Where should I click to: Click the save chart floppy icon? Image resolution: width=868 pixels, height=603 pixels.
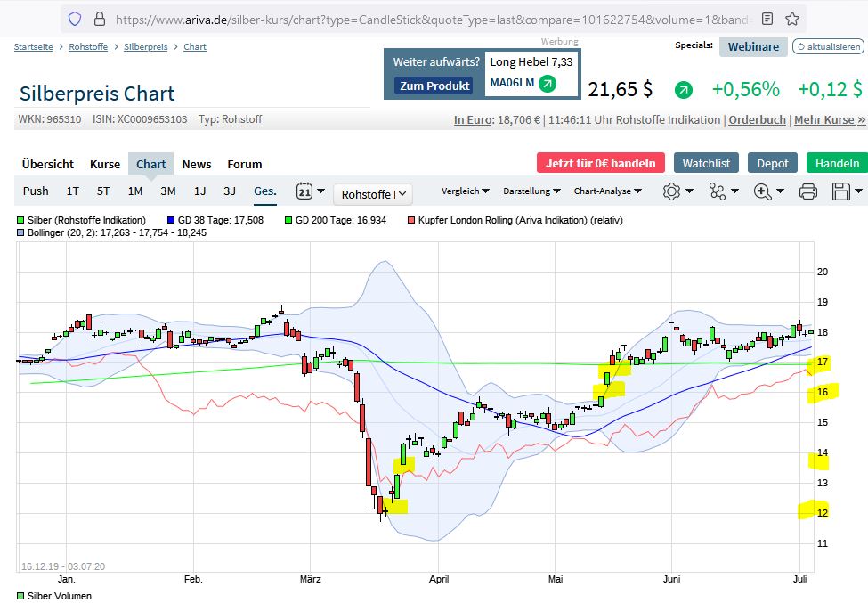(840, 191)
